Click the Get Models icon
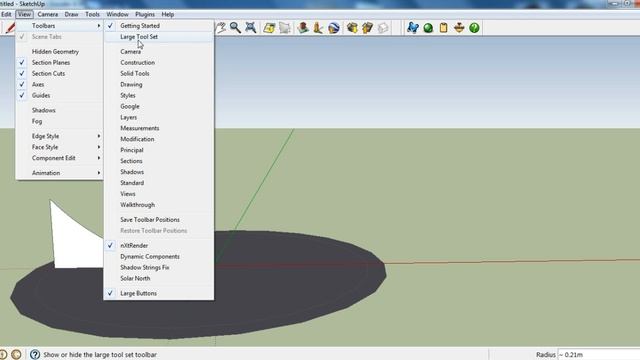This screenshot has height=360, width=640. 352,28
